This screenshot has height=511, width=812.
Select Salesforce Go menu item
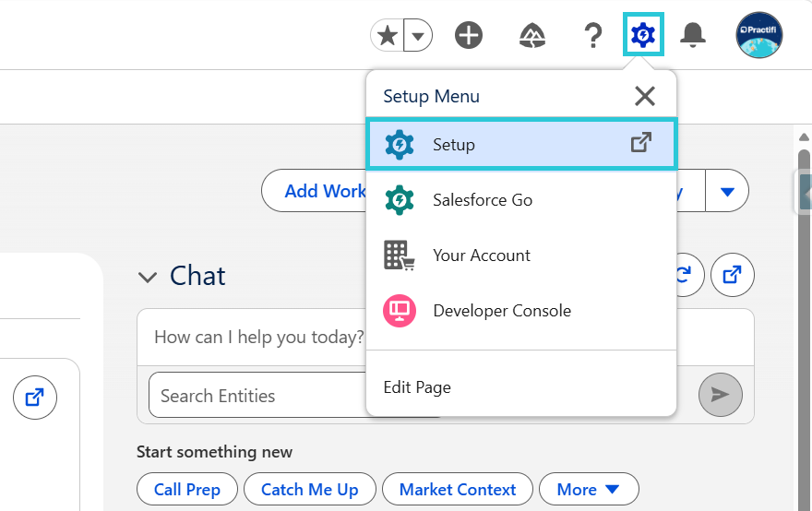[521, 200]
